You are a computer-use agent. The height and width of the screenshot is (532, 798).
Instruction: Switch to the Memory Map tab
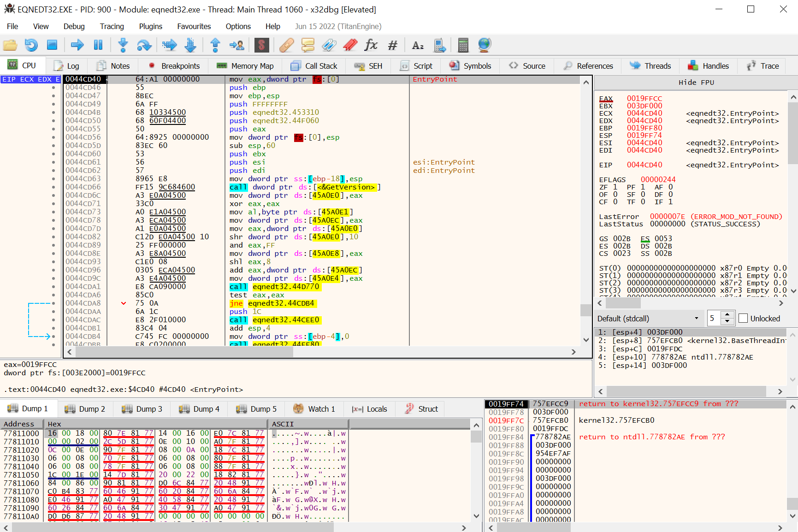coord(246,66)
